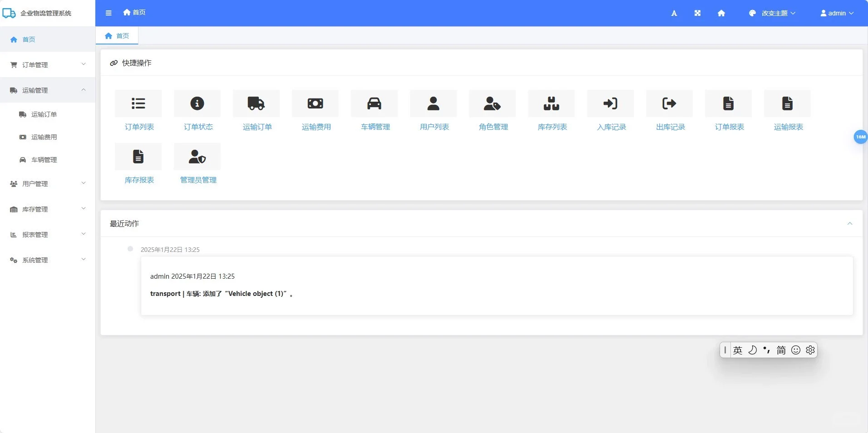Viewport: 868px width, 433px height.
Task: Open the 用户列表 user shortcut icon
Action: [434, 103]
